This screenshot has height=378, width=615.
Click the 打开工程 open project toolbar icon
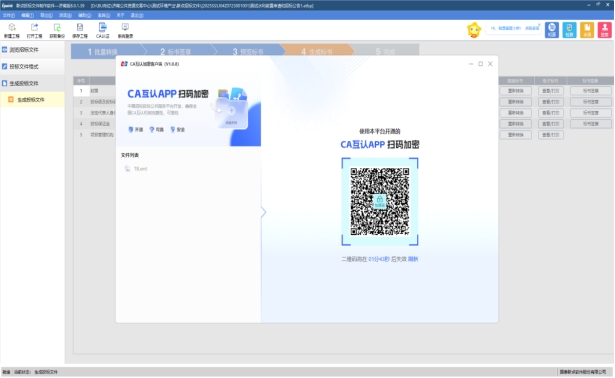coord(35,30)
